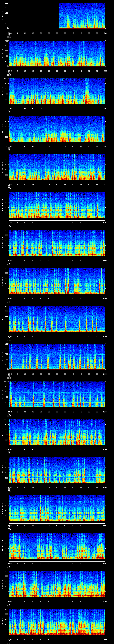
Task: Click the 7:00 end-of-axis label
Action: click(x=105, y=109)
